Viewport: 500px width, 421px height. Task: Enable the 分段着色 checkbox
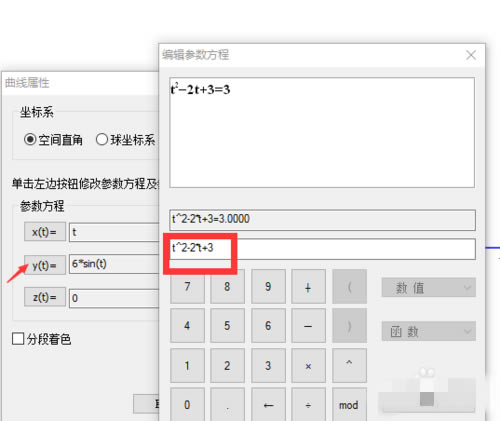(x=41, y=339)
